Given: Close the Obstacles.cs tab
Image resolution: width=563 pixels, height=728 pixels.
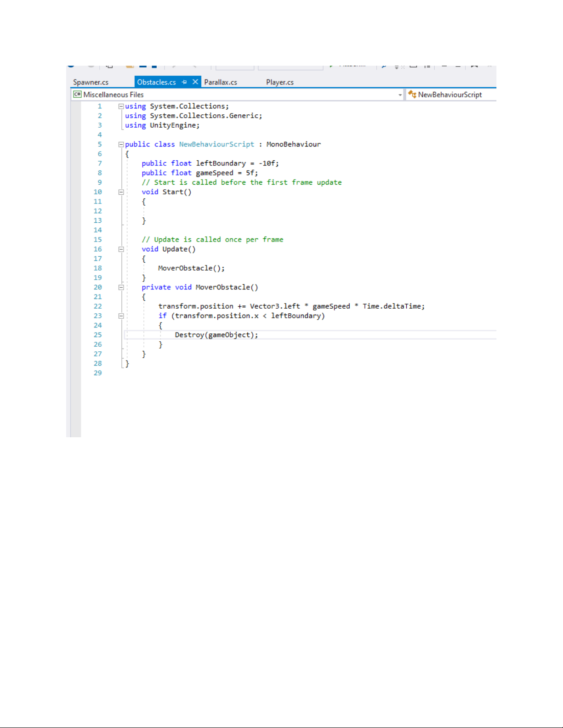Looking at the screenshot, I should pos(195,82).
